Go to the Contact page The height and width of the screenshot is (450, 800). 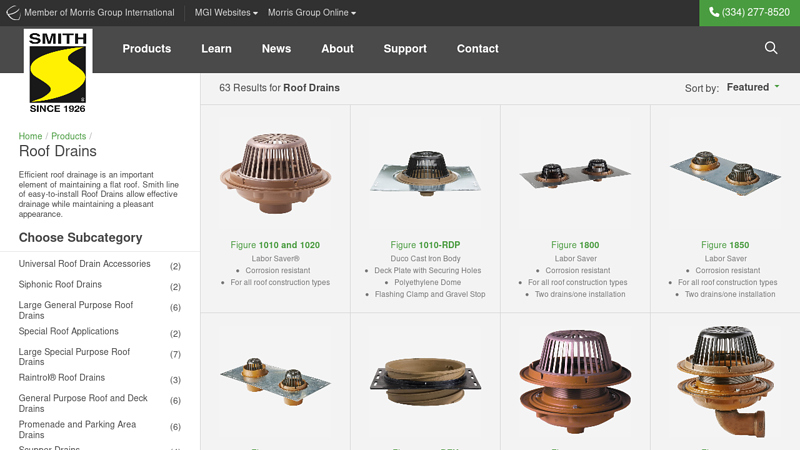(478, 48)
